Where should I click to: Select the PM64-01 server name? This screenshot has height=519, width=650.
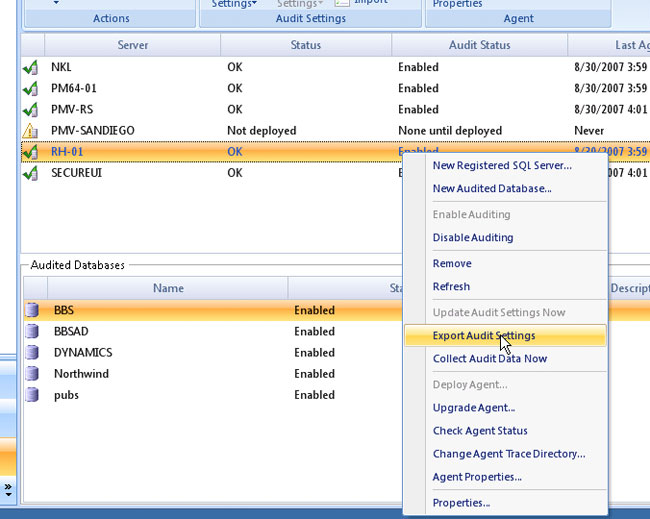74,88
